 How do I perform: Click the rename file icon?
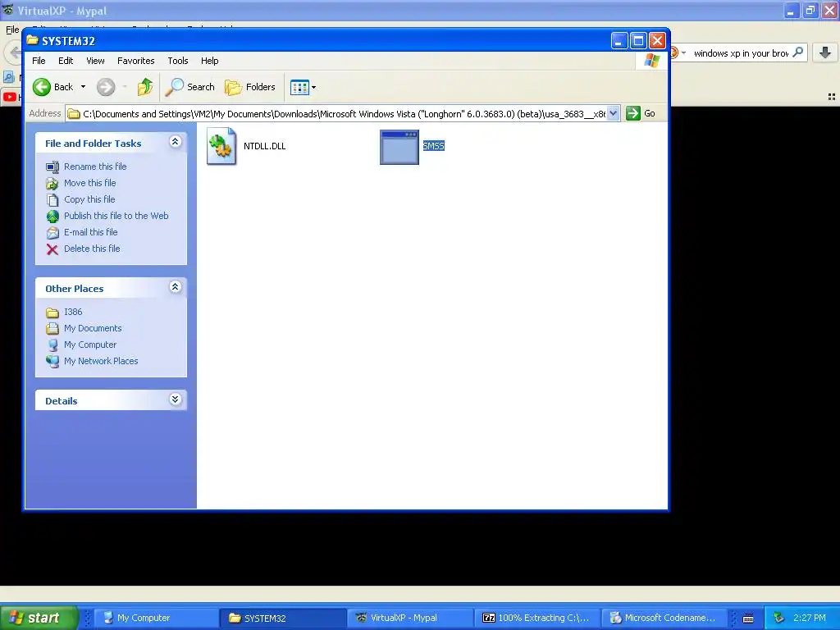(x=52, y=167)
